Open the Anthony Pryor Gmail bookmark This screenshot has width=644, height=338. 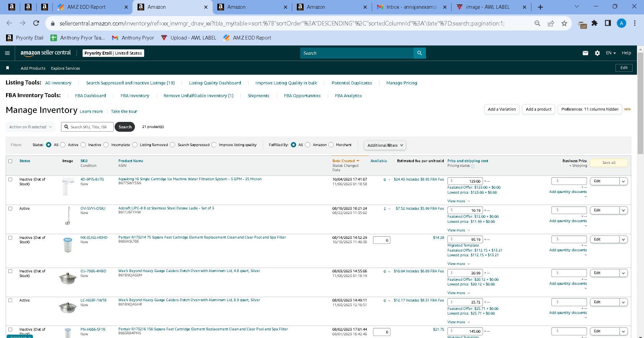click(x=133, y=38)
